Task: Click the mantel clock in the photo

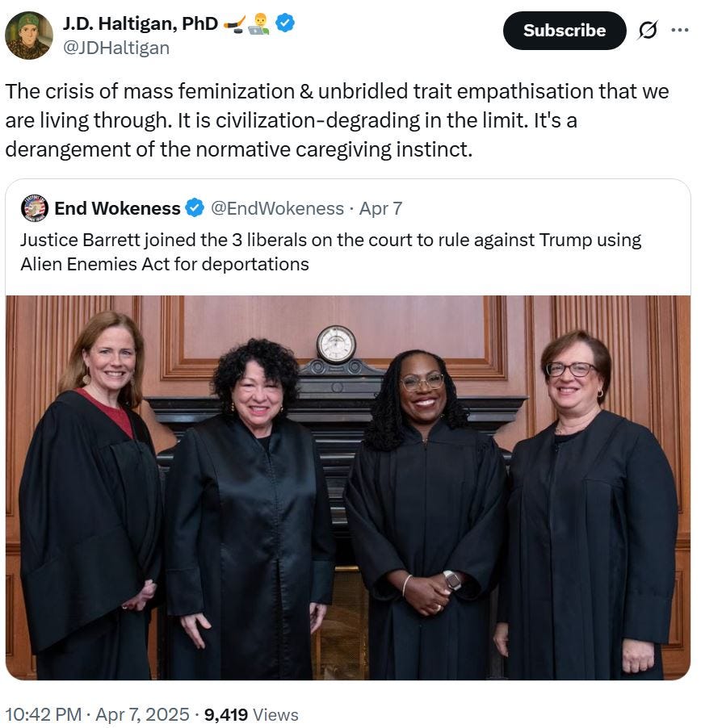Action: point(336,344)
